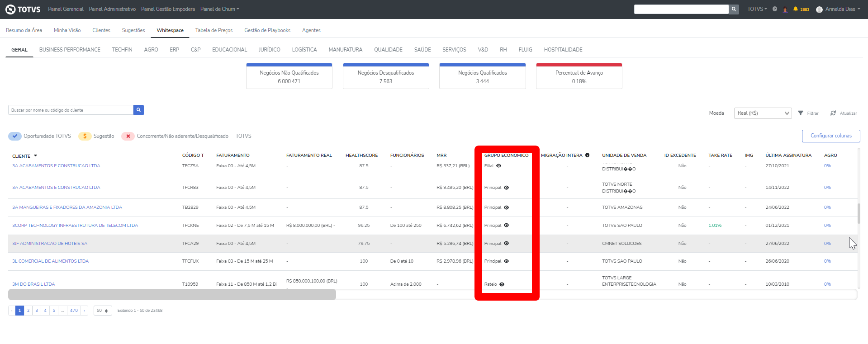Select the BUSINESS PERFORMANCE sub-tab
The width and height of the screenshot is (868, 344).
tap(70, 50)
